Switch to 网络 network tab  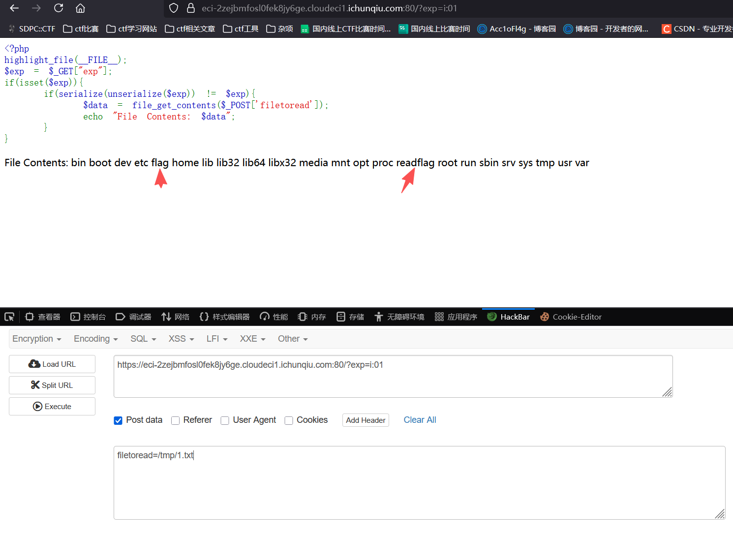[175, 317]
